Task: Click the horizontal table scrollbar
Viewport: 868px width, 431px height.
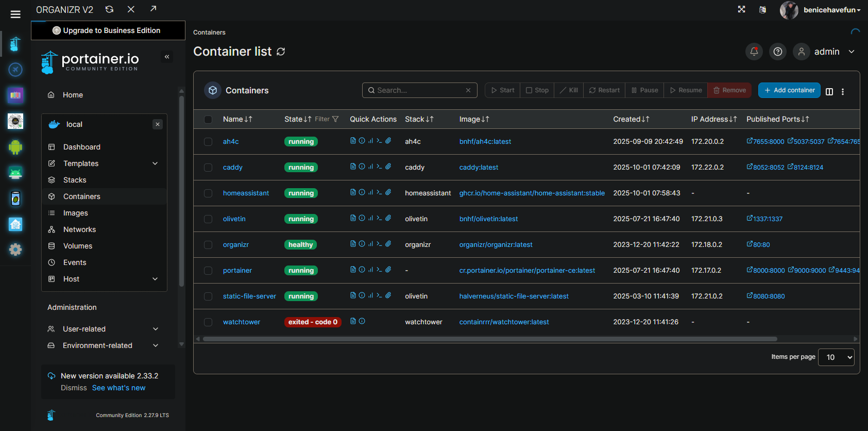Action: pyautogui.click(x=489, y=339)
